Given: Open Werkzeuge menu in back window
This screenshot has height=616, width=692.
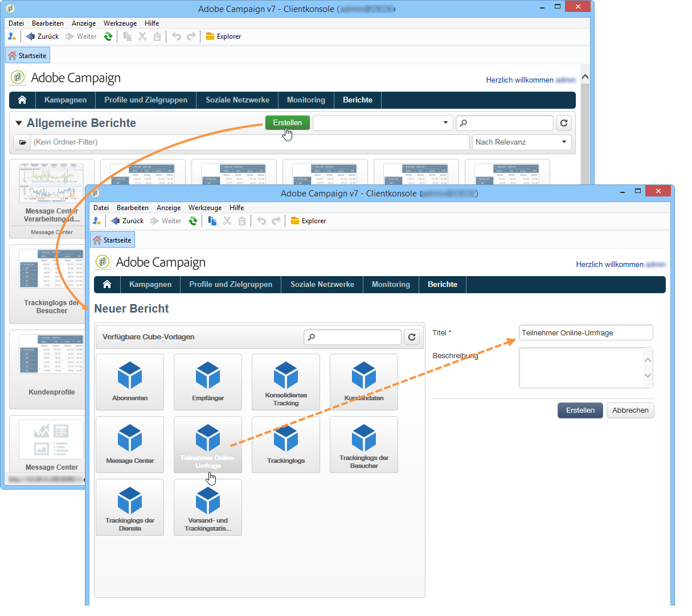Looking at the screenshot, I should 120,23.
